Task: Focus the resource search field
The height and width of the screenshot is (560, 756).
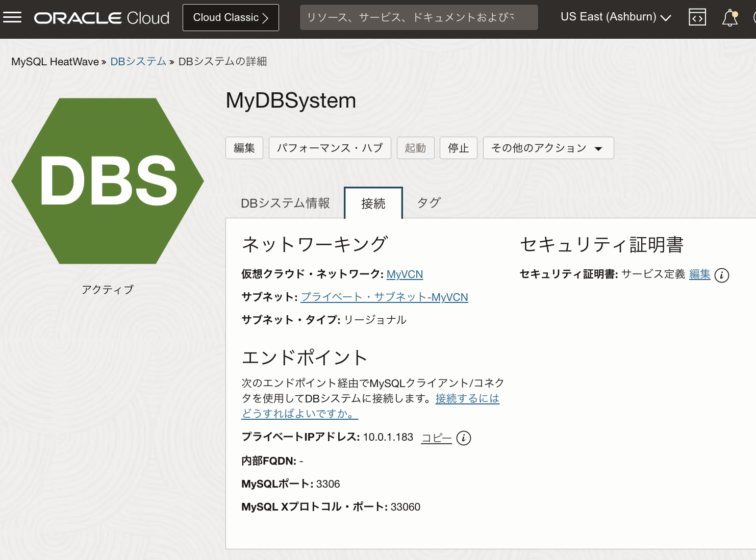Action: tap(419, 17)
